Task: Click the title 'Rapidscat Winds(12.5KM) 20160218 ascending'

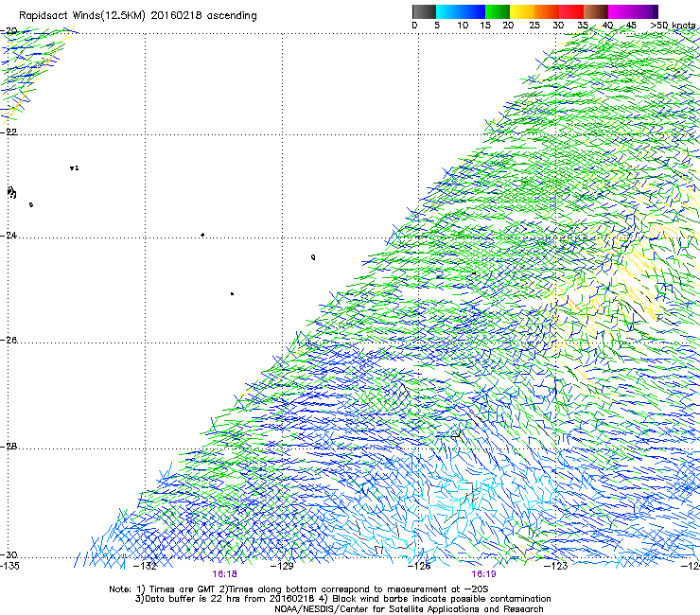Action: (x=138, y=16)
